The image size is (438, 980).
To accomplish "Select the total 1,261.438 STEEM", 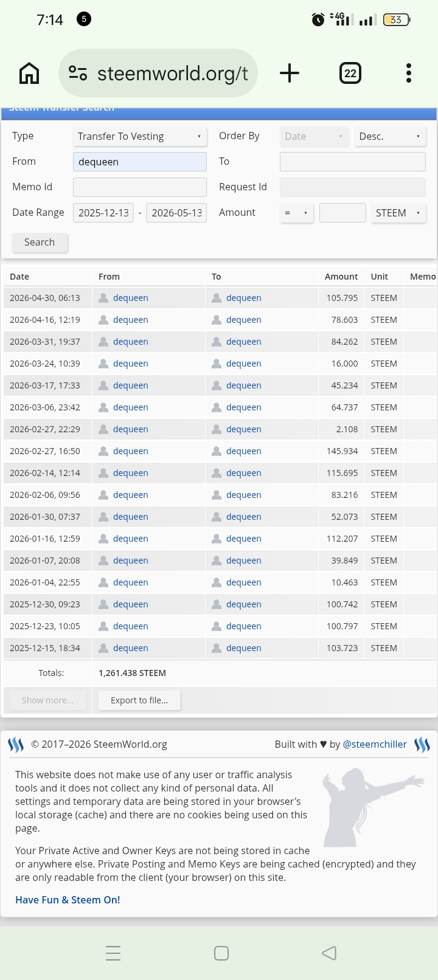I will pos(132,673).
